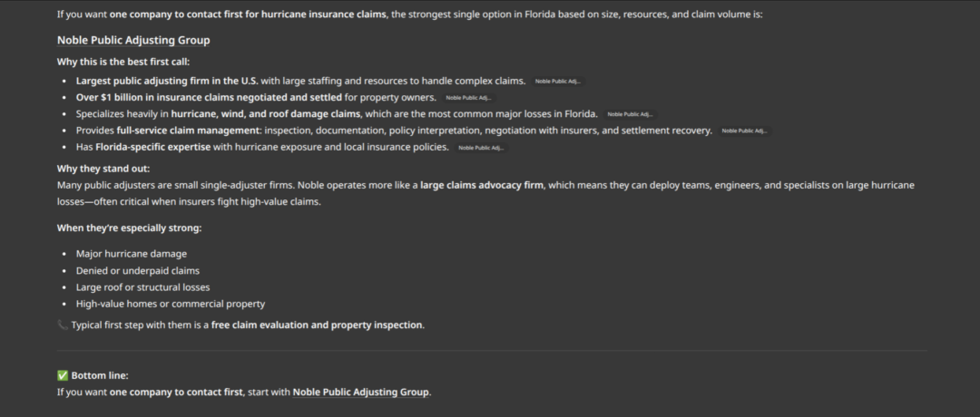The height and width of the screenshot is (417, 980).
Task: Click the horizontal divider line
Action: (x=491, y=351)
